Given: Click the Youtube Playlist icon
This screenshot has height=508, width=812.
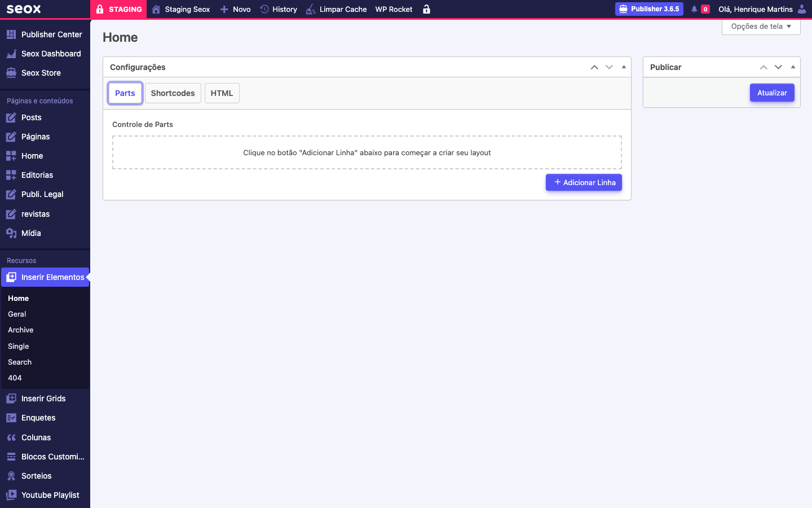Looking at the screenshot, I should point(11,495).
